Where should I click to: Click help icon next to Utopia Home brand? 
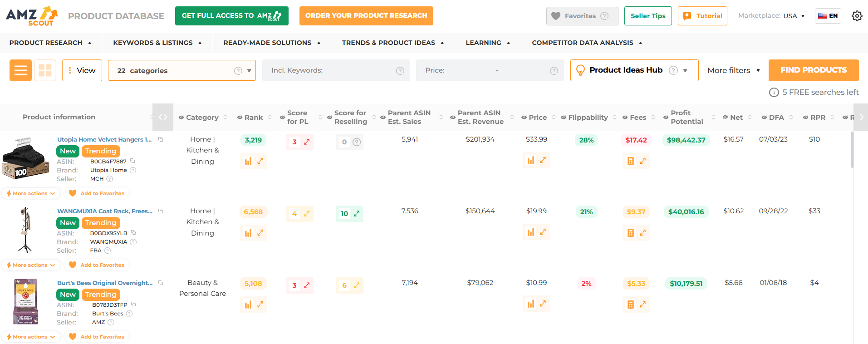133,170
